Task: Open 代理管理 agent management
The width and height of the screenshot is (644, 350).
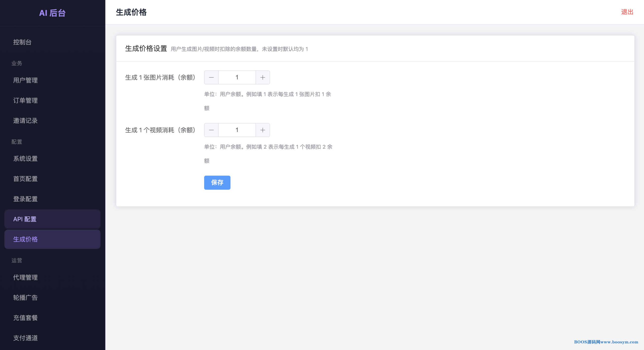Action: click(25, 277)
